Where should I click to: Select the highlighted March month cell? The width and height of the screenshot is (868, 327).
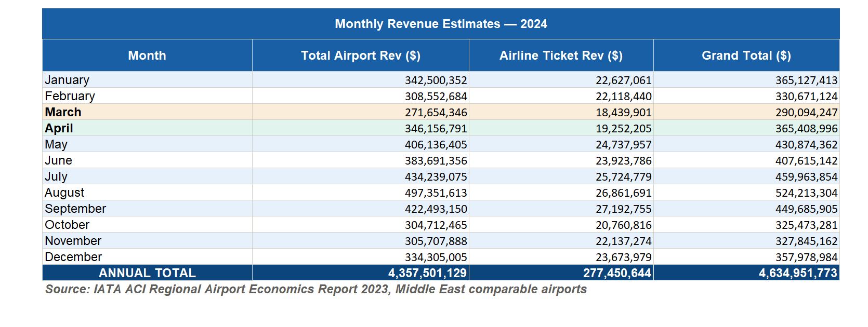[63, 112]
